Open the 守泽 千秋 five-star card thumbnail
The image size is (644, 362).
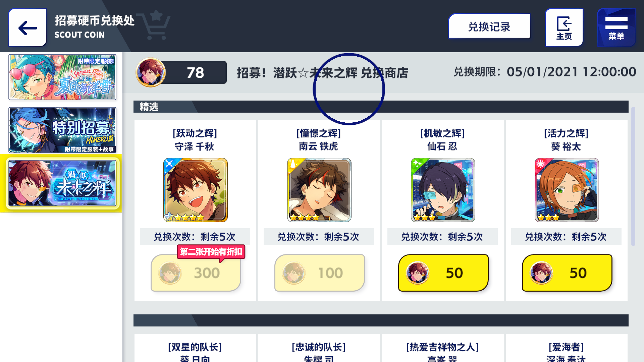196,190
